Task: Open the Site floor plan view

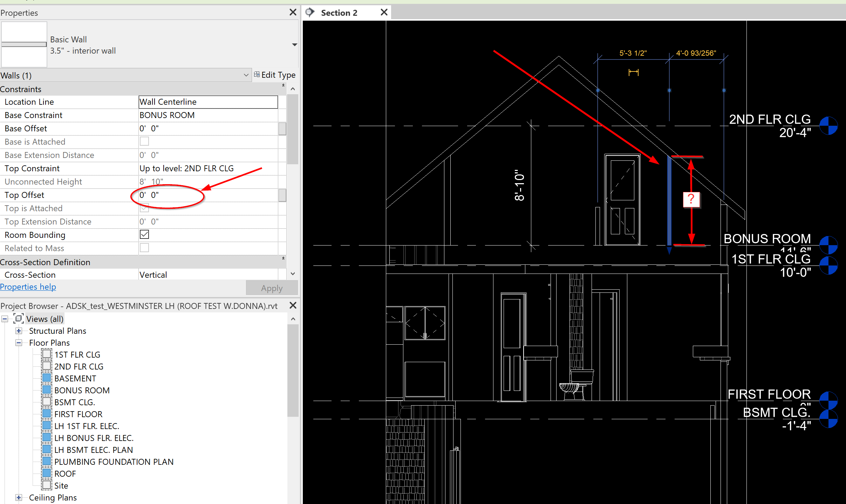Action: pos(61,485)
